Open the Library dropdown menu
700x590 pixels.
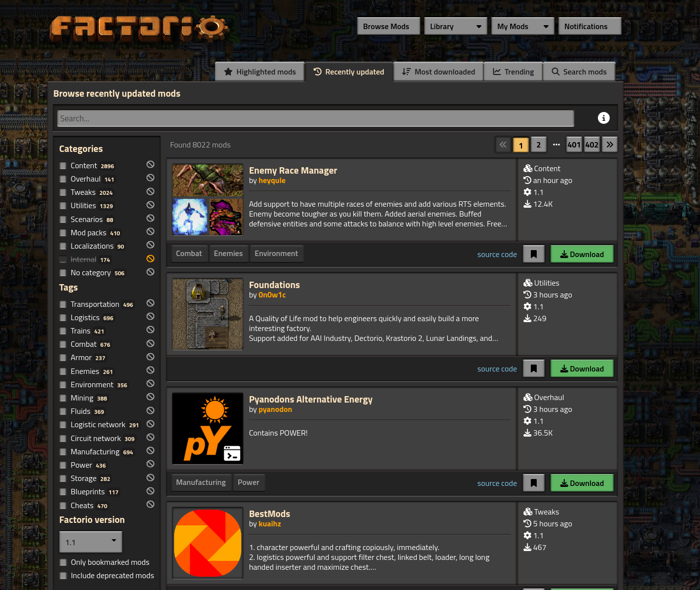pos(456,26)
